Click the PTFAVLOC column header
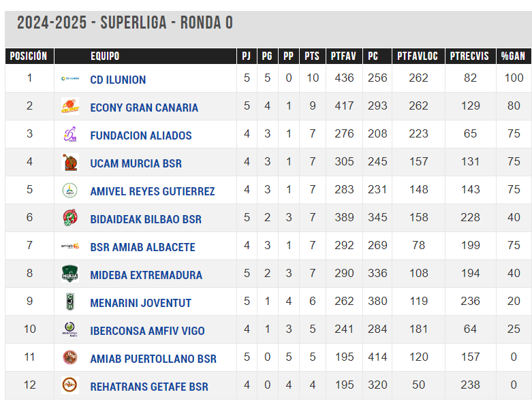532x405 pixels. (x=418, y=56)
